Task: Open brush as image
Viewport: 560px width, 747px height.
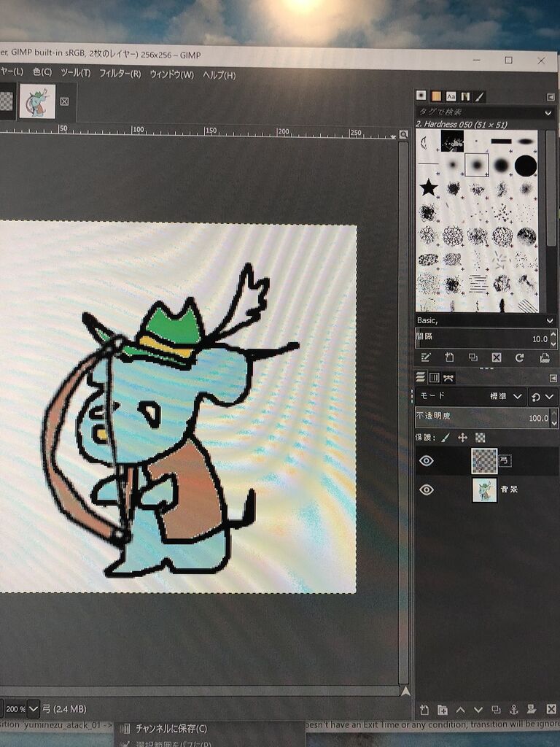Action: (544, 357)
